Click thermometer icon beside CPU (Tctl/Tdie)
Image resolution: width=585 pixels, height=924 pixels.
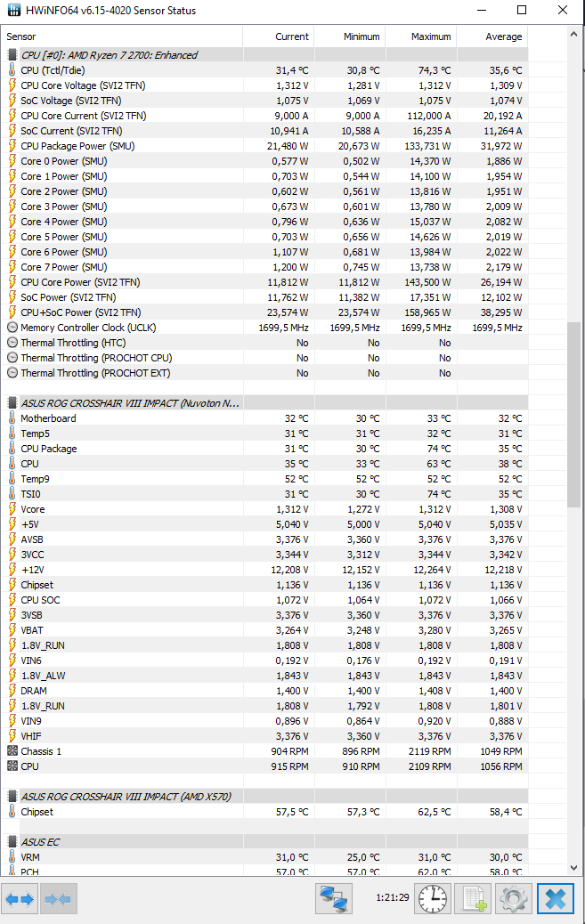[x=12, y=70]
